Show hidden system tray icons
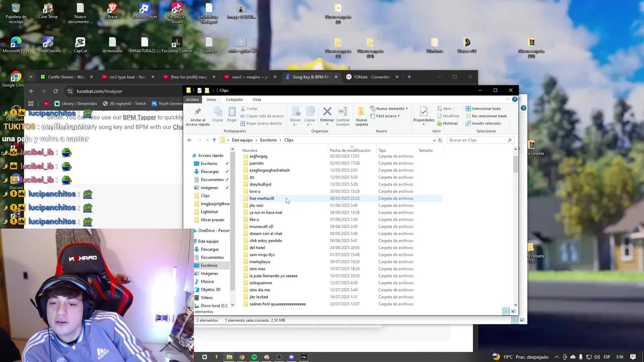This screenshot has width=644, height=362. [x=556, y=357]
